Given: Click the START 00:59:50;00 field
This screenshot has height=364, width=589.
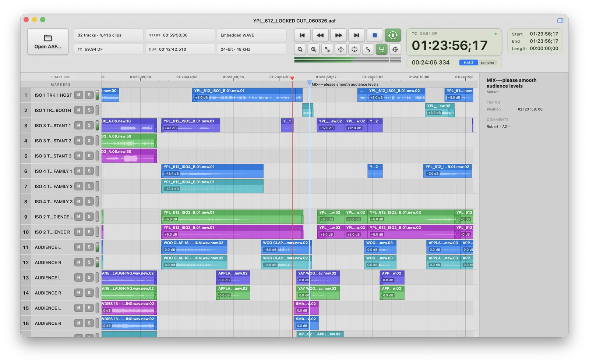Looking at the screenshot, I should [x=180, y=35].
